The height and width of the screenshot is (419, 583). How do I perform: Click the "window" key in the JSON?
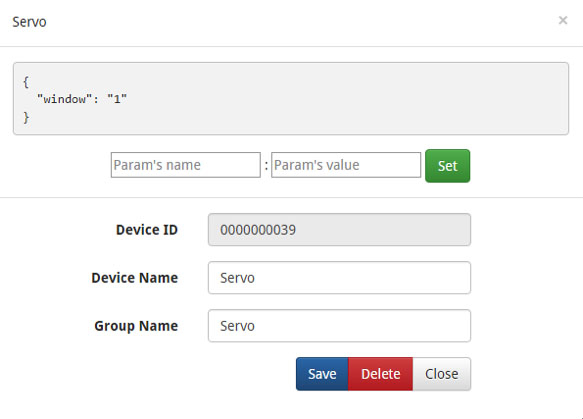pyautogui.click(x=64, y=99)
